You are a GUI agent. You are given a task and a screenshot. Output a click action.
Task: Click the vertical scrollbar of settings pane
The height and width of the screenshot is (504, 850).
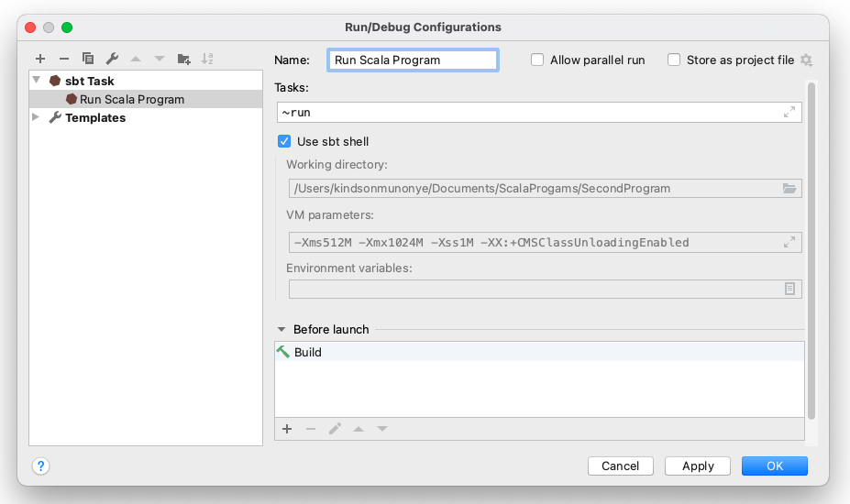point(811,251)
